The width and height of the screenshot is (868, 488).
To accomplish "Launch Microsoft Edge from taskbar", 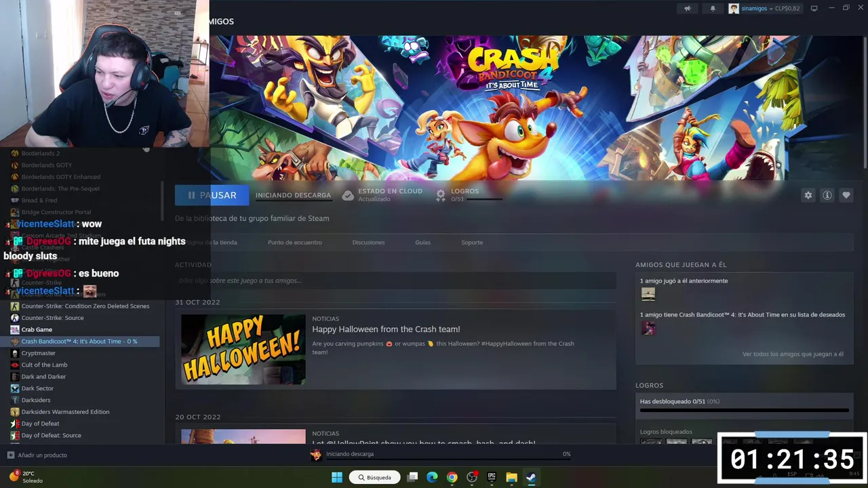I will point(432,477).
